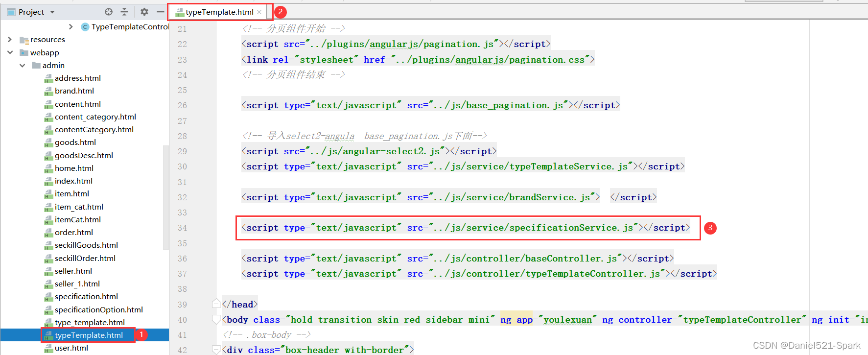Click the HTML file icon beside address.html
This screenshot has height=355, width=868.
48,78
